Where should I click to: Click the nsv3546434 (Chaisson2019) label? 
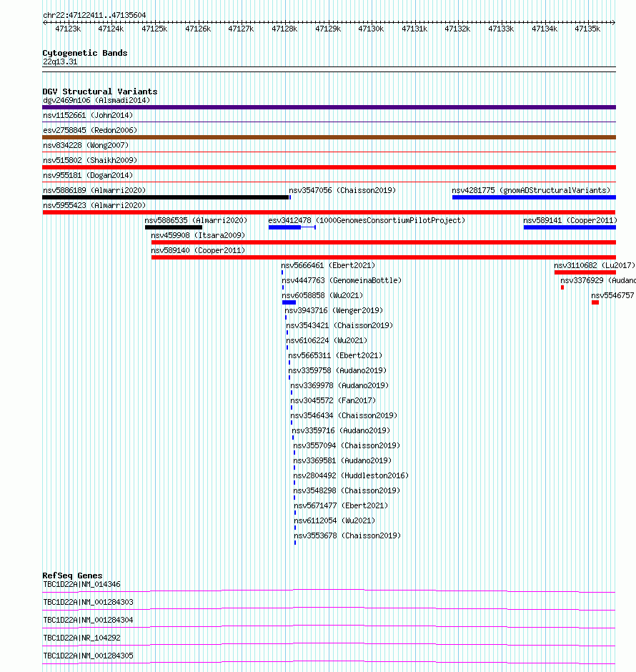[x=344, y=415]
